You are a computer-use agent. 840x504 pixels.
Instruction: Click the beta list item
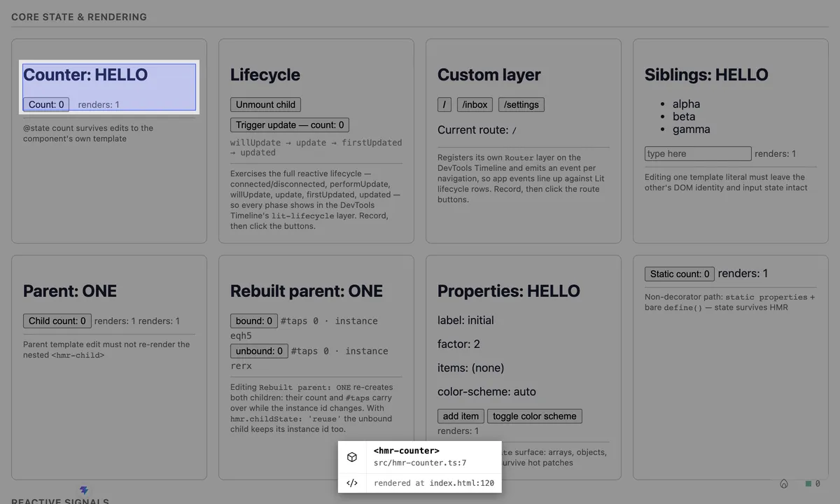[x=684, y=116]
